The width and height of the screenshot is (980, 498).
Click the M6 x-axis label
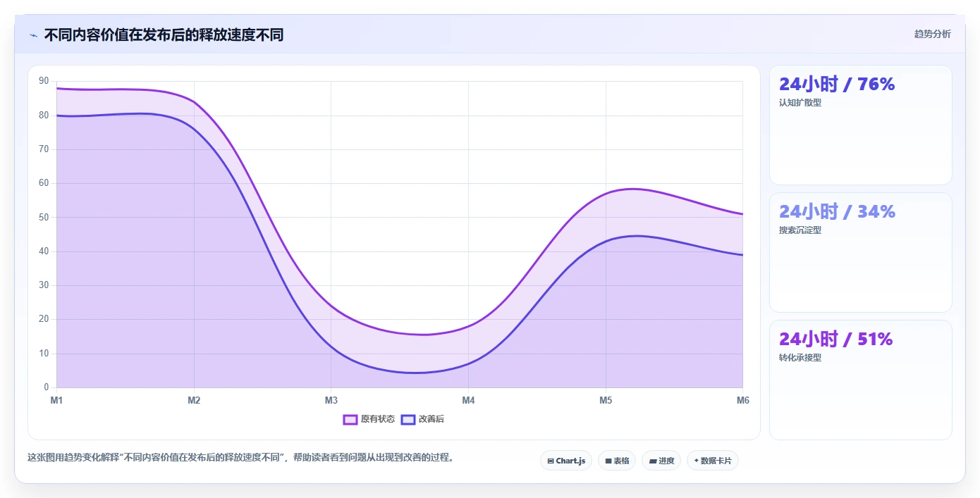[743, 400]
